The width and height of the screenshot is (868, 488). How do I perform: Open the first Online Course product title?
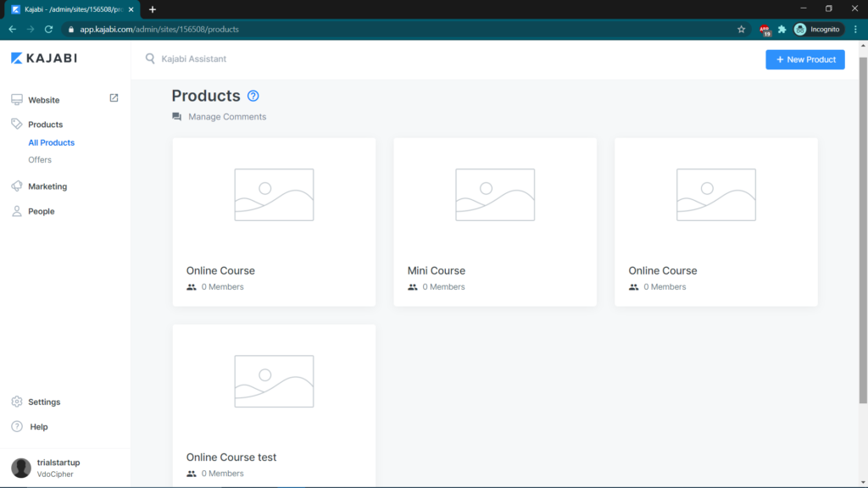(220, 270)
